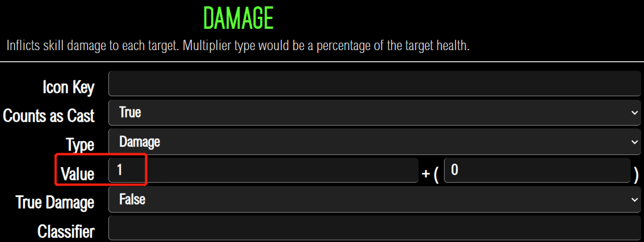644x242 pixels.
Task: Click the bonus value field containing 0
Action: (x=536, y=171)
